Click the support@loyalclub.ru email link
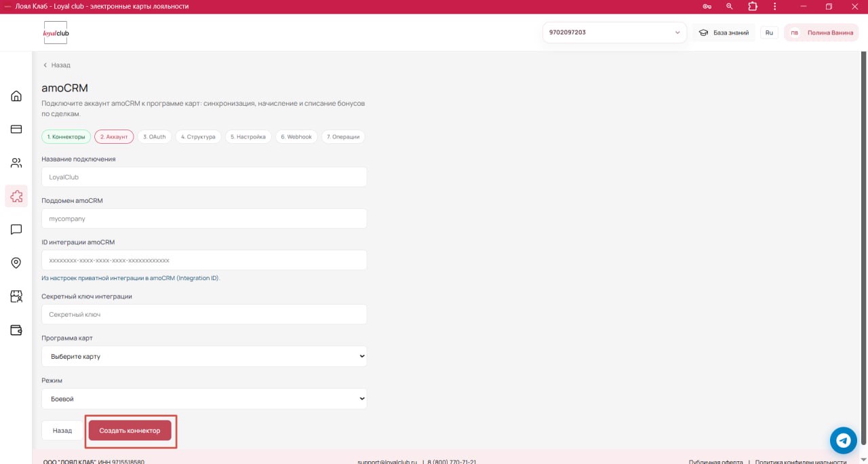868x464 pixels. tap(387, 461)
